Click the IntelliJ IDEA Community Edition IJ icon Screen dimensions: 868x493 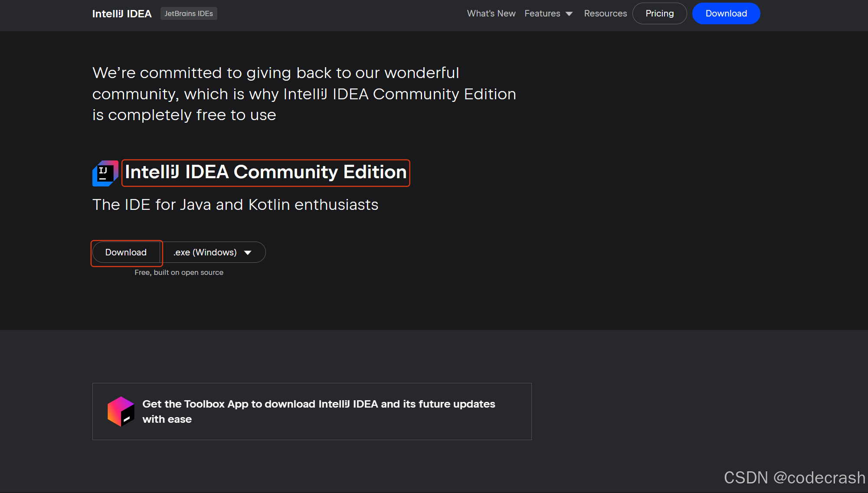pyautogui.click(x=105, y=173)
